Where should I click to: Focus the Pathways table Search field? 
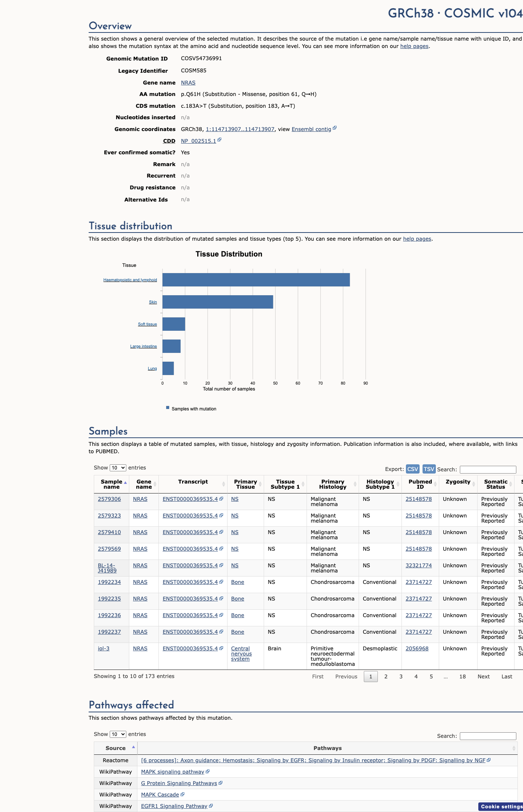(x=488, y=736)
